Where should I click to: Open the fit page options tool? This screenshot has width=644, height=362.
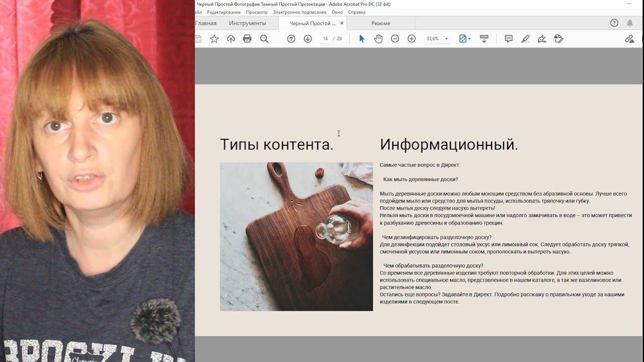pos(465,39)
